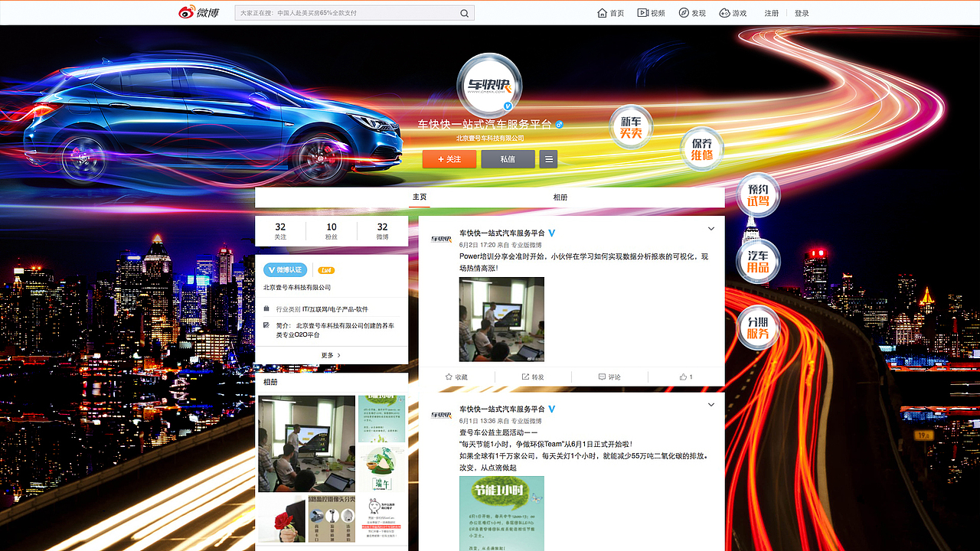This screenshot has width=980, height=551.
Task: Click the 车快快 profile avatar
Action: coord(489,85)
